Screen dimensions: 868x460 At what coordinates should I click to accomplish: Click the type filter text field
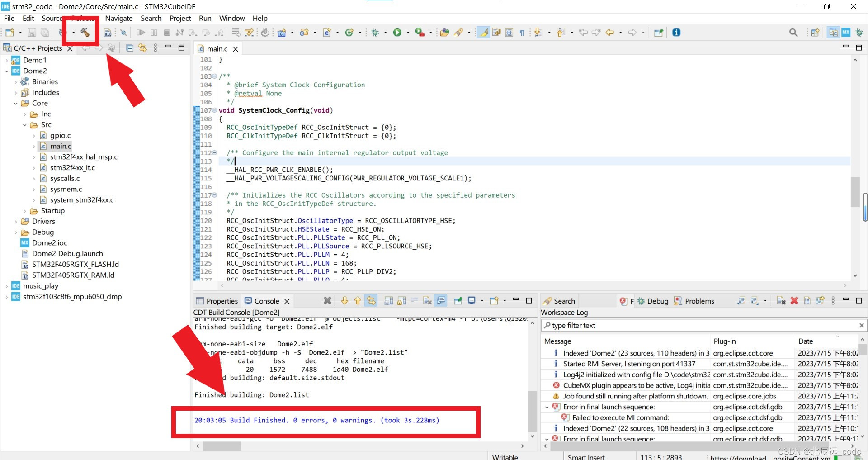(x=703, y=325)
